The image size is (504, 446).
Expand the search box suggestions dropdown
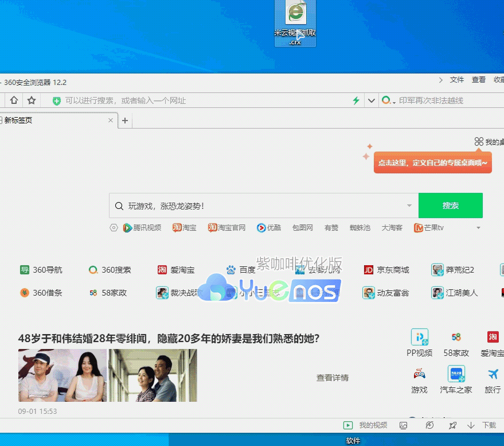(x=409, y=205)
